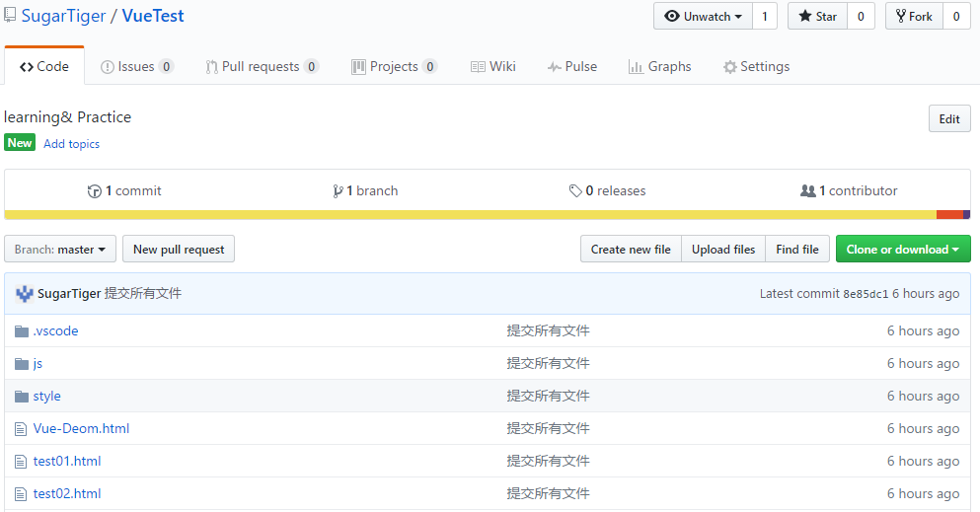Click the branch icon beside 1 branch
Image resolution: width=980 pixels, height=512 pixels.
coord(338,191)
